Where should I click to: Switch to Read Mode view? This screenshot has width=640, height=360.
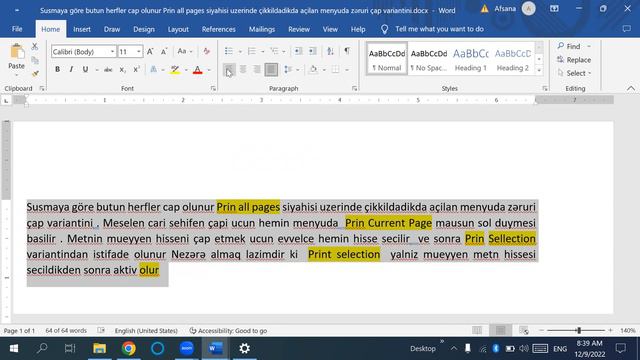point(477,330)
